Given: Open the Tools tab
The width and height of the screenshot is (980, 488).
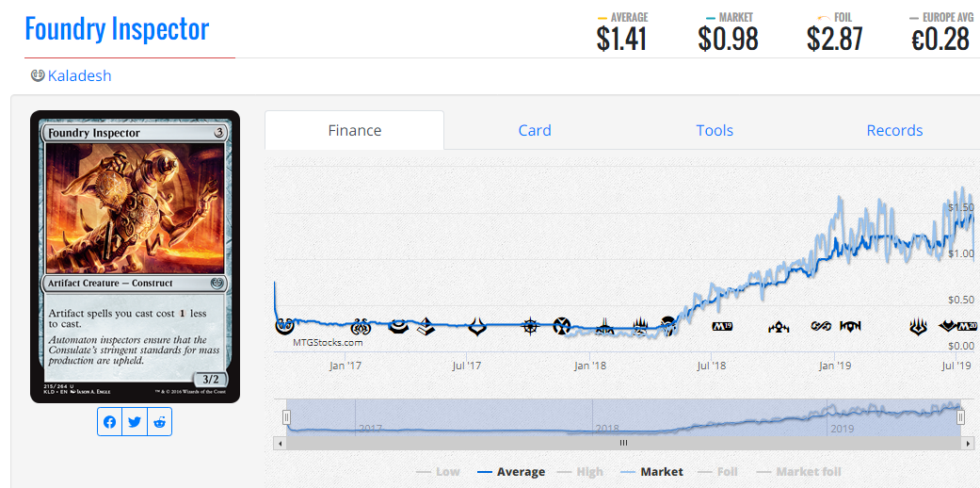Looking at the screenshot, I should coord(715,130).
